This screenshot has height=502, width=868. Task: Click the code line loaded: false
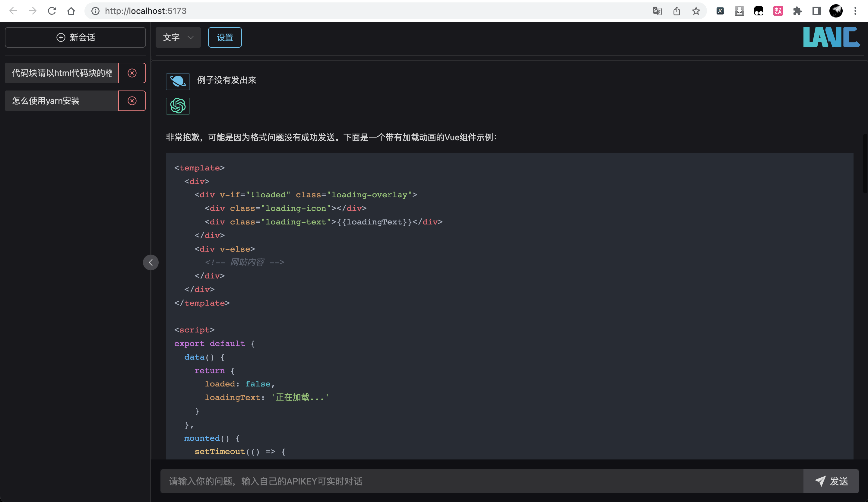[x=240, y=384]
